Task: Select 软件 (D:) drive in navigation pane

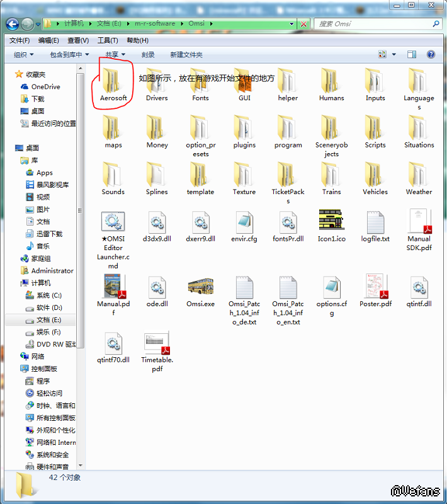Action: 43,307
